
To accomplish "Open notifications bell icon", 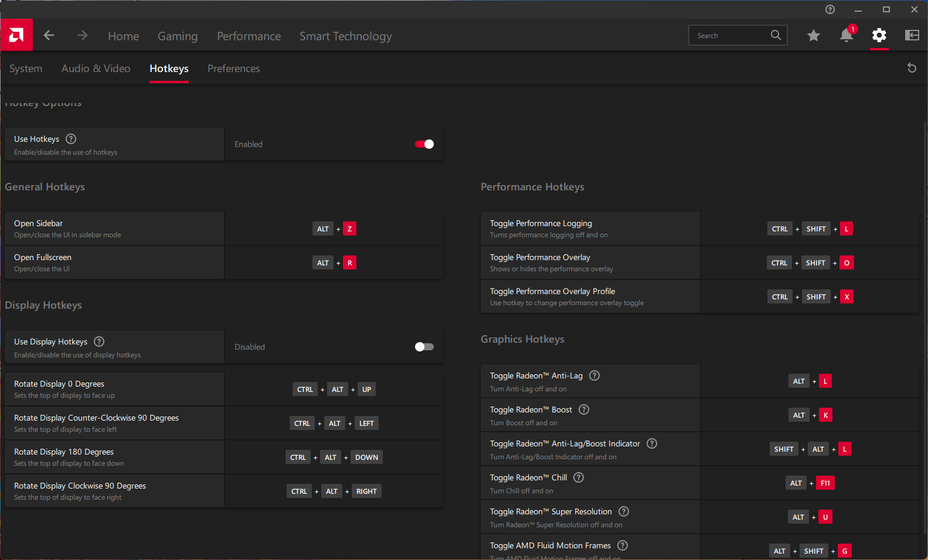I will click(847, 35).
